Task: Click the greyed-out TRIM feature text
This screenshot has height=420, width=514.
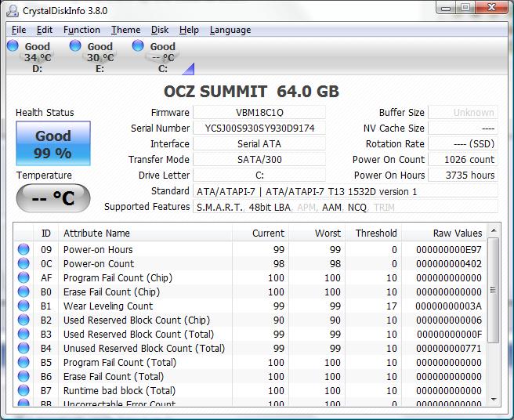Action: 384,207
